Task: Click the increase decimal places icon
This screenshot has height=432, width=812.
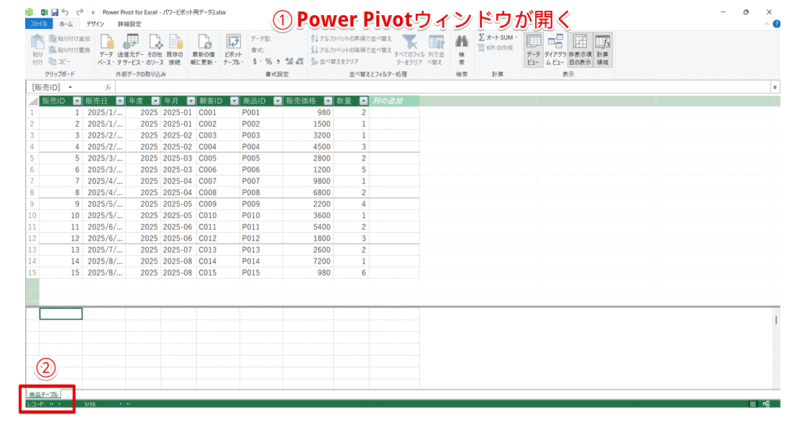Action: click(x=289, y=61)
